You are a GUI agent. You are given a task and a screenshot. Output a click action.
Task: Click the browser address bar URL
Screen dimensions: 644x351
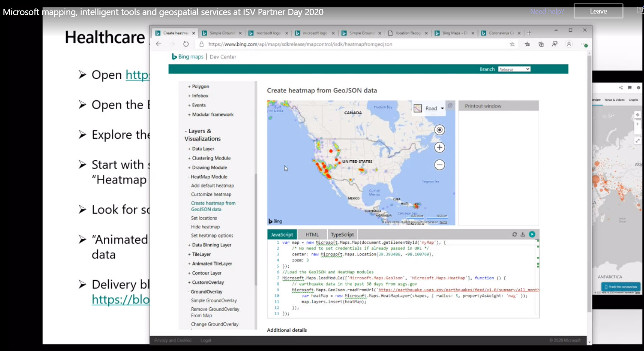pyautogui.click(x=300, y=44)
